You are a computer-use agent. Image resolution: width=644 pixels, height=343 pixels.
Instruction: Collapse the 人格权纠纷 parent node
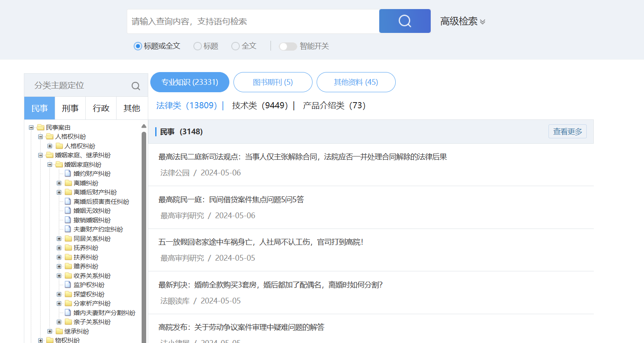point(40,137)
